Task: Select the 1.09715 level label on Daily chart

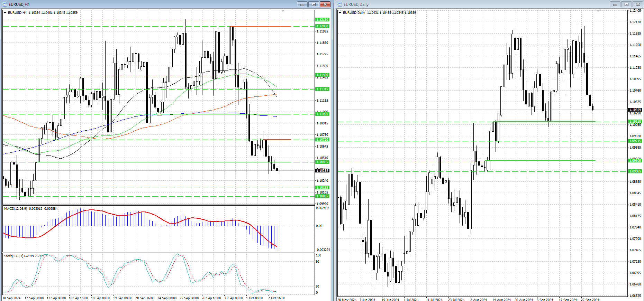Action: pos(635,141)
